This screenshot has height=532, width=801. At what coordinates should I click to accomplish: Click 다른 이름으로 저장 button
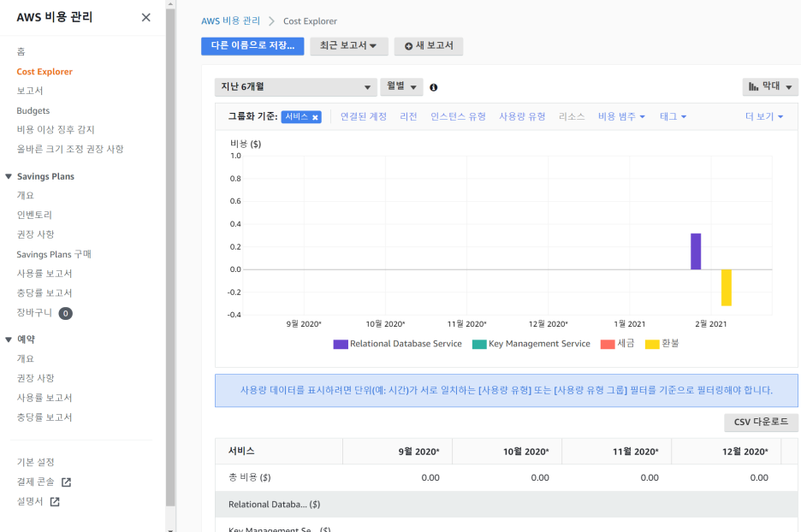252,46
